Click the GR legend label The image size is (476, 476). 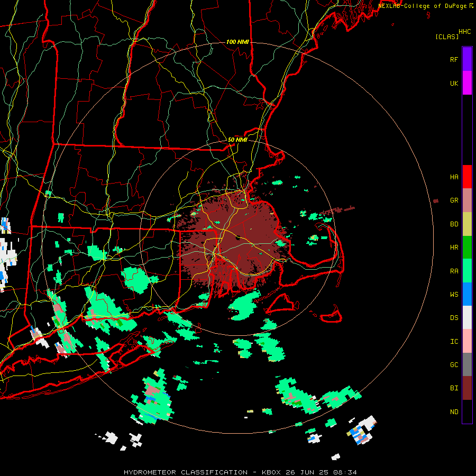click(454, 200)
